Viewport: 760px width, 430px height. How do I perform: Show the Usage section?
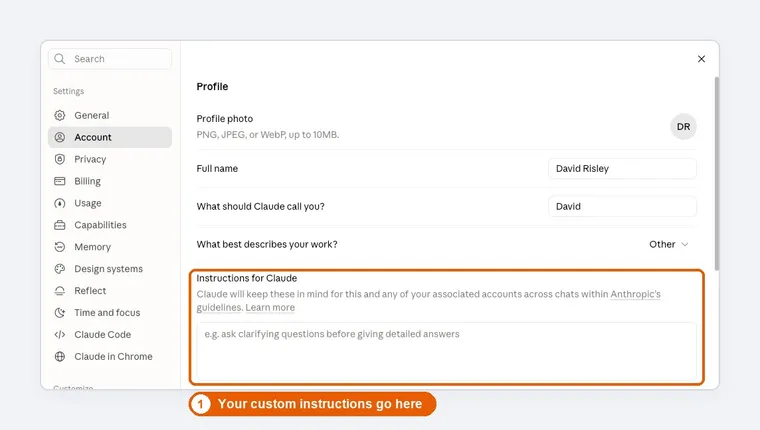(110, 203)
